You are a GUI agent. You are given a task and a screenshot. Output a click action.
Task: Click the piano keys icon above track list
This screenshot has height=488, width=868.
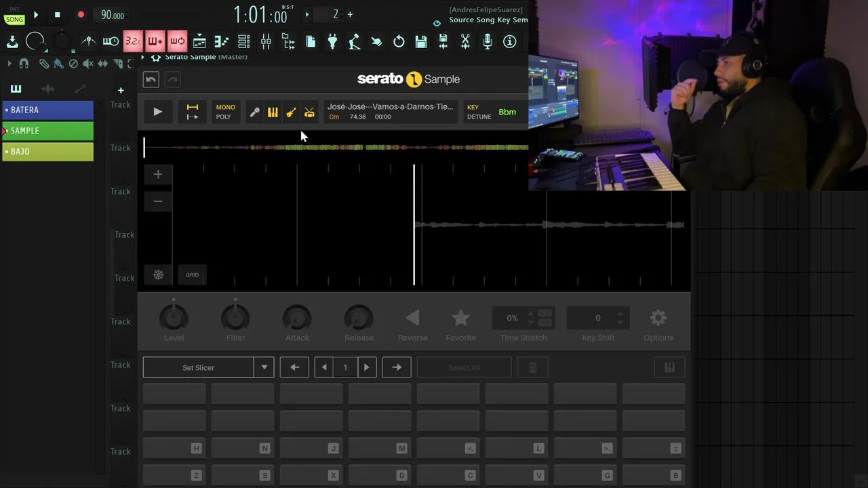pos(16,89)
